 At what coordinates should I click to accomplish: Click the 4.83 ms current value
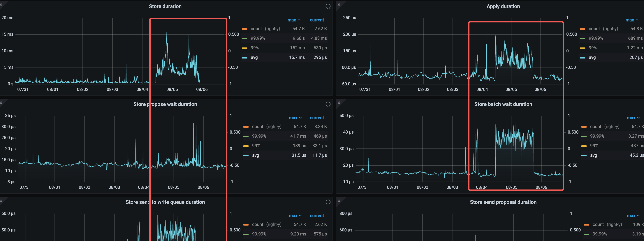[x=319, y=38]
